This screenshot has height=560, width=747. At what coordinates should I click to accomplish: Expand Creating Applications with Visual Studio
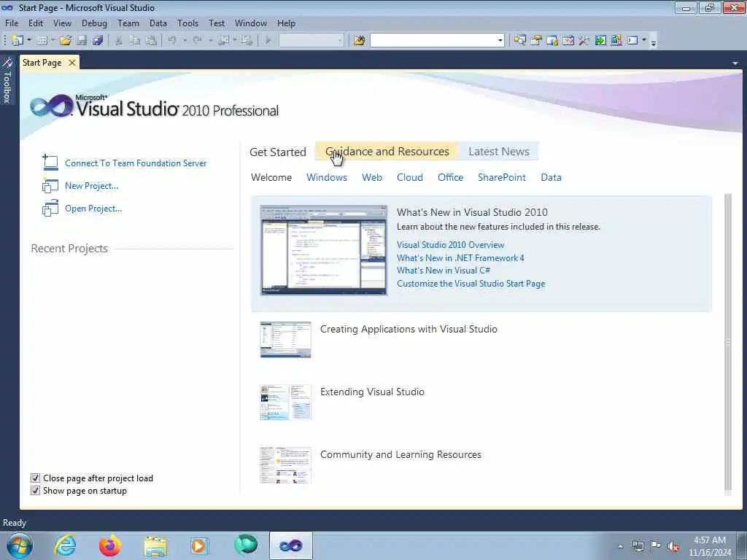[x=409, y=329]
